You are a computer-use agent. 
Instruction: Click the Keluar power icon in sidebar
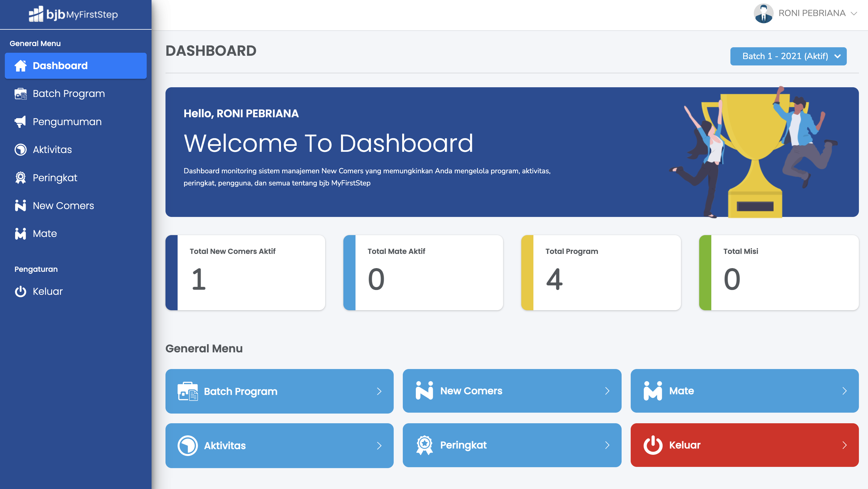(x=20, y=291)
